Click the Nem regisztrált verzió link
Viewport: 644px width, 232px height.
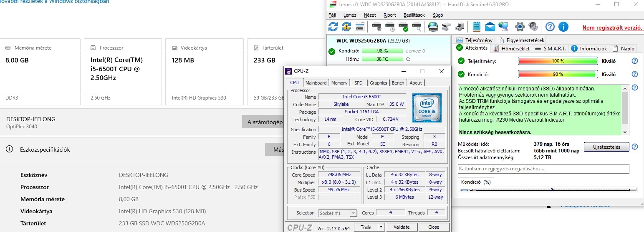click(612, 27)
